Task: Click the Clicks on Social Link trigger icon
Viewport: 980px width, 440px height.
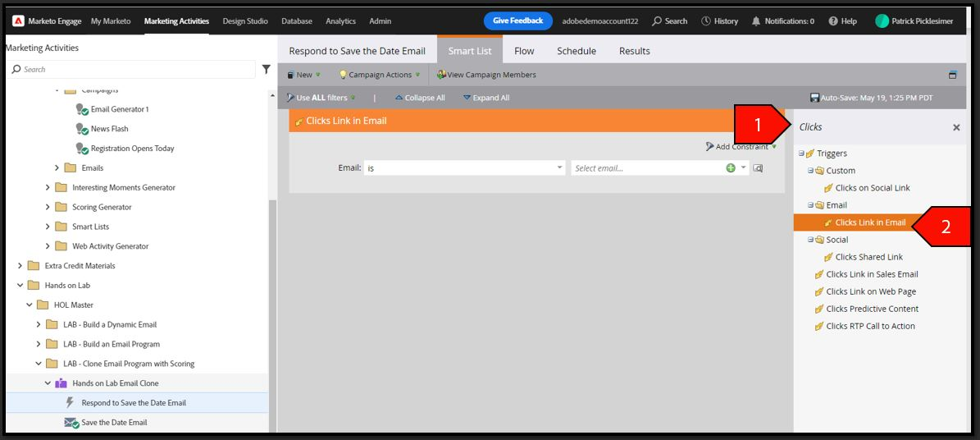Action: click(x=828, y=188)
